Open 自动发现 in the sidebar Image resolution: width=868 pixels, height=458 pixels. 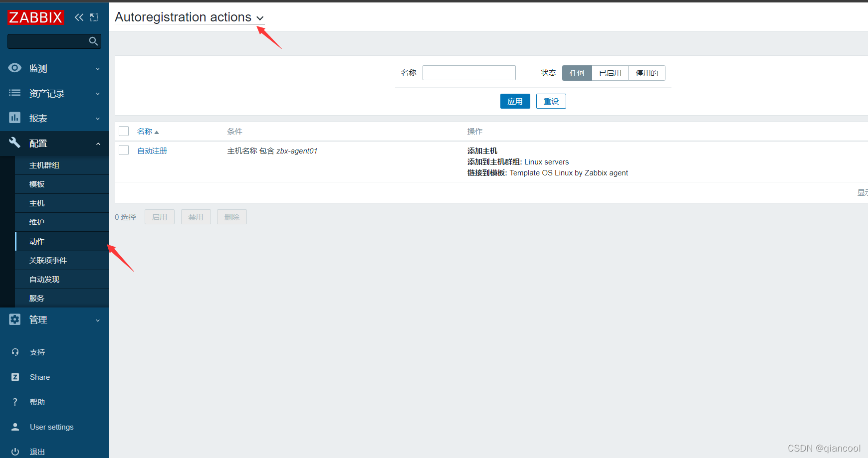coord(62,280)
